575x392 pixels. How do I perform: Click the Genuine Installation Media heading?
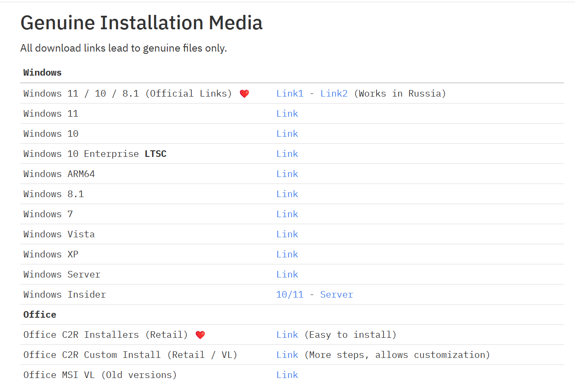coord(141,23)
